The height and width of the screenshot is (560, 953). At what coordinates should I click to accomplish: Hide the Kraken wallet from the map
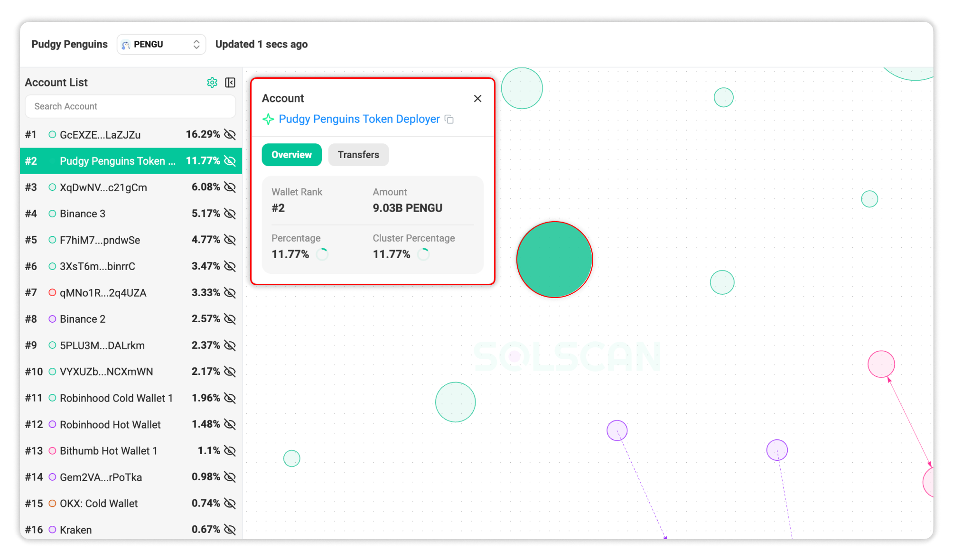click(230, 529)
